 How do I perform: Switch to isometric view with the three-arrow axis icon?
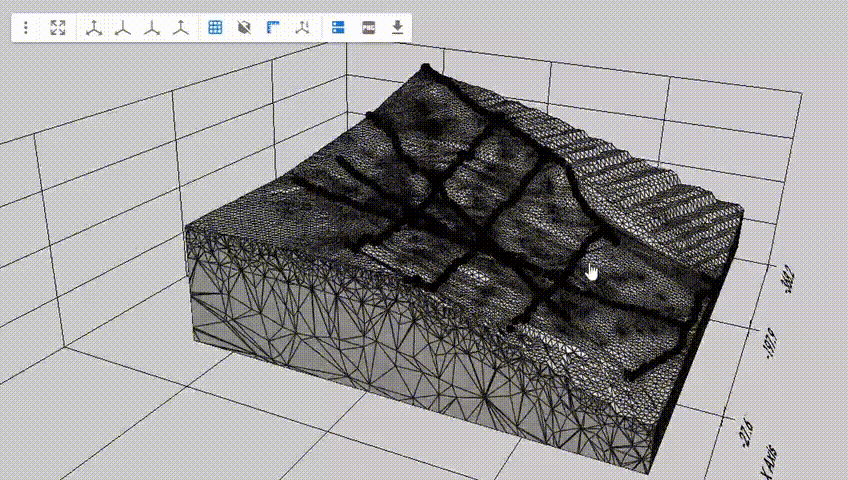[93, 28]
